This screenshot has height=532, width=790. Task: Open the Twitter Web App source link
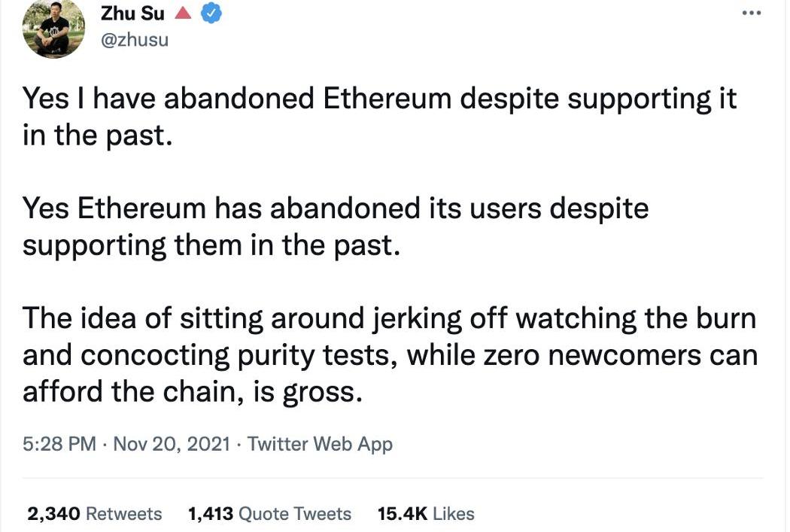click(x=320, y=444)
